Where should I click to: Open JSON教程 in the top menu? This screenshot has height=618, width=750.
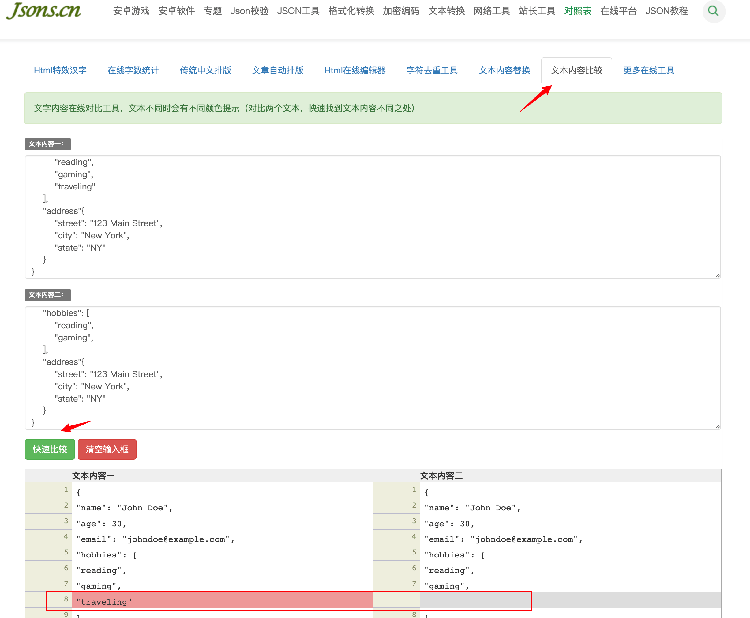[x=666, y=11]
